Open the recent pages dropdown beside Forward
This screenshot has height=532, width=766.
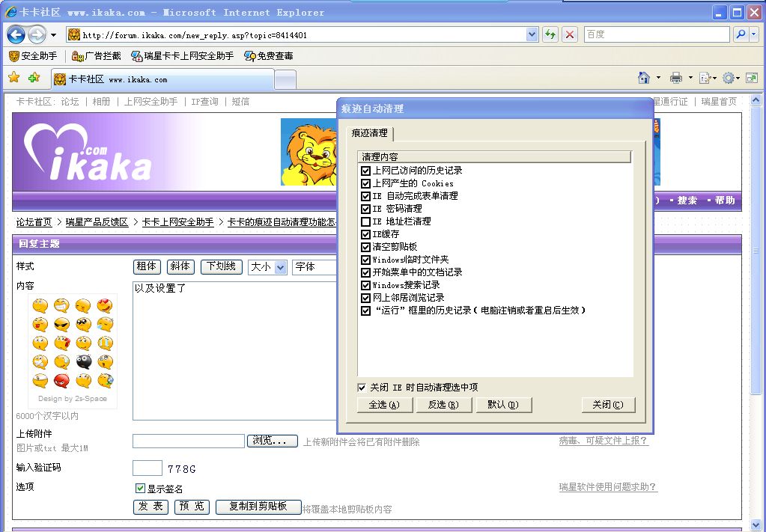(x=53, y=35)
